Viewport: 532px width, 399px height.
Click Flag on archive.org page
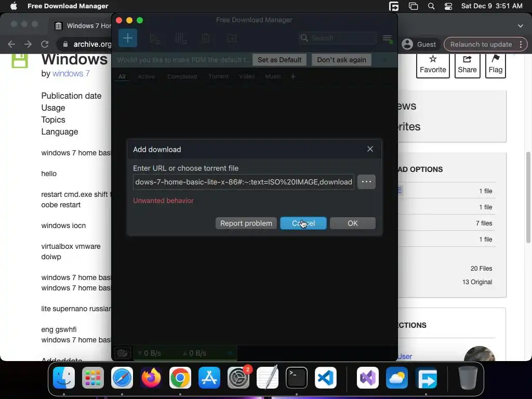coord(495,65)
